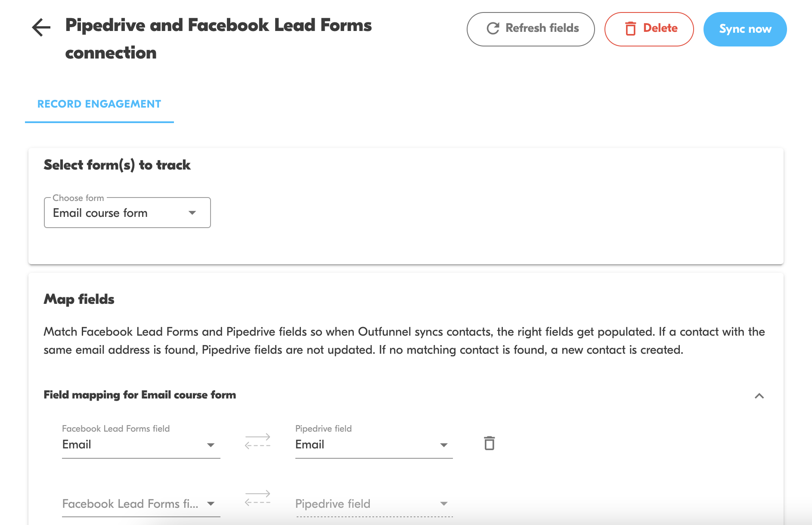Choose a Pipedrive field in empty row

pyautogui.click(x=374, y=503)
